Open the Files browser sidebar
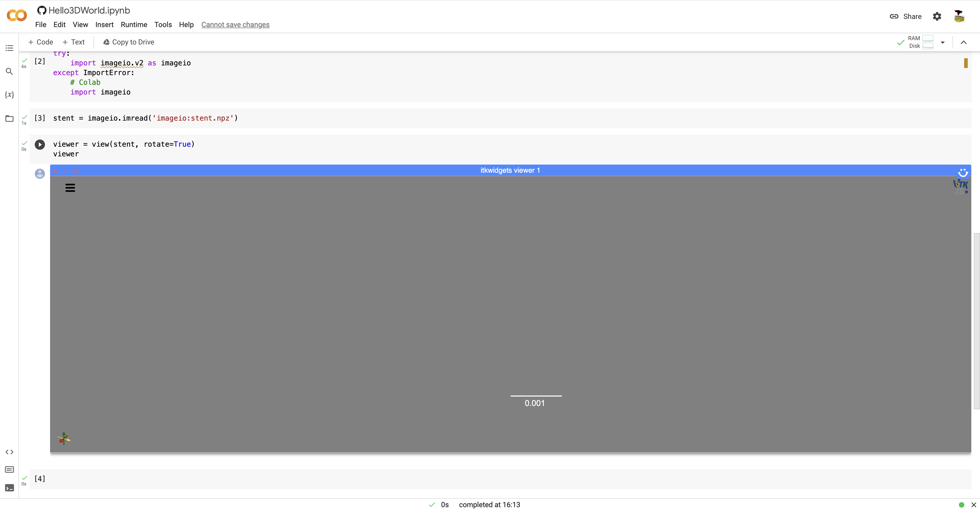This screenshot has height=511, width=980. pyautogui.click(x=9, y=119)
